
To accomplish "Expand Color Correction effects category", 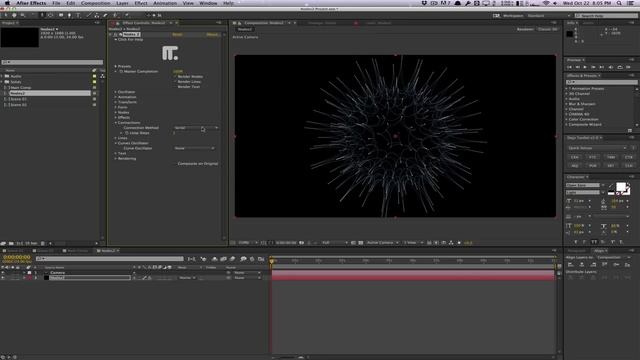I will pos(567,120).
